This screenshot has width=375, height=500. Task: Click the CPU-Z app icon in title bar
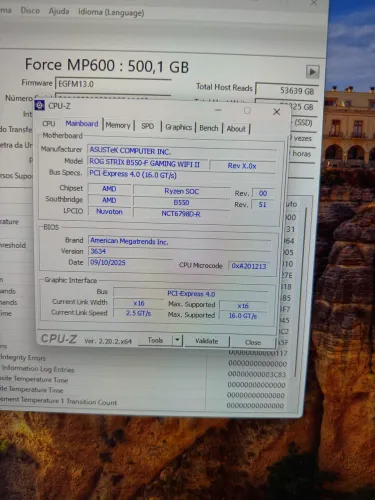point(40,105)
